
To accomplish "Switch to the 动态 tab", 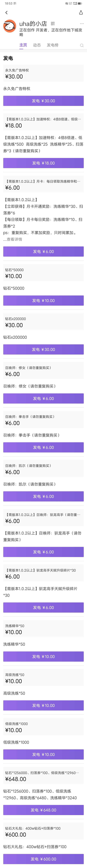I will 37,45.
